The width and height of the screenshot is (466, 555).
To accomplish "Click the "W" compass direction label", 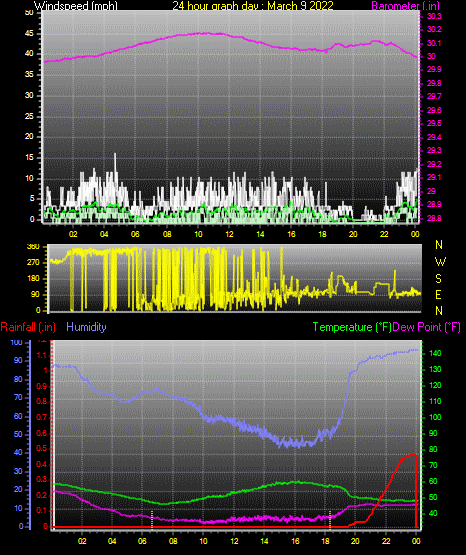I will [x=440, y=262].
